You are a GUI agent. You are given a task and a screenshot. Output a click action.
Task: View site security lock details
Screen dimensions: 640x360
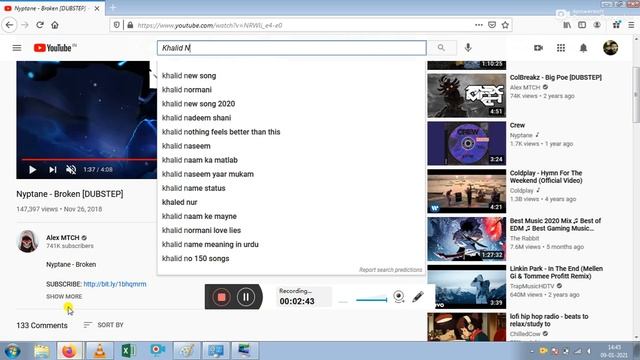130,25
